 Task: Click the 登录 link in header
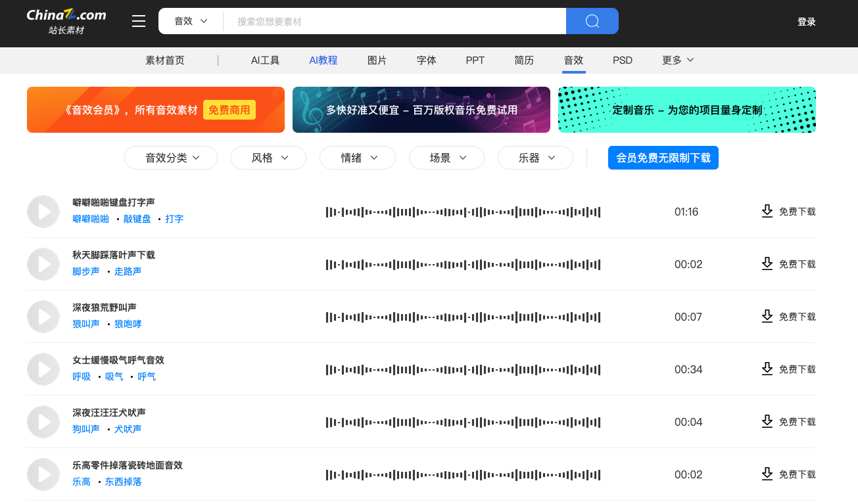pos(806,22)
